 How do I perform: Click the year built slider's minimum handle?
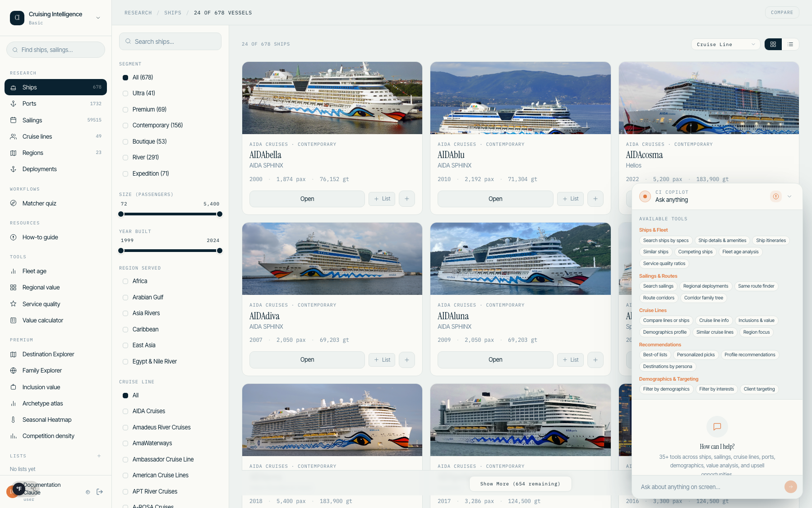pos(121,251)
